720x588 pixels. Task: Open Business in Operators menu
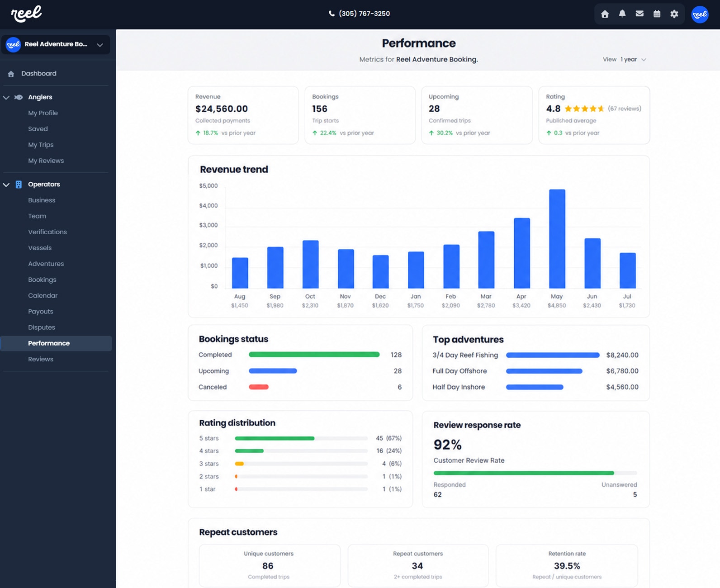tap(42, 200)
